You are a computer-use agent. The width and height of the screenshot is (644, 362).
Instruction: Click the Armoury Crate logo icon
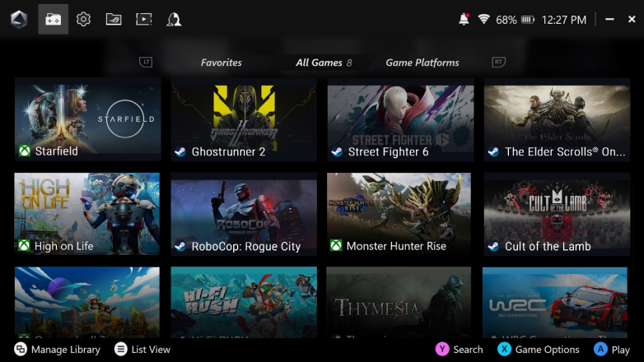click(x=19, y=19)
